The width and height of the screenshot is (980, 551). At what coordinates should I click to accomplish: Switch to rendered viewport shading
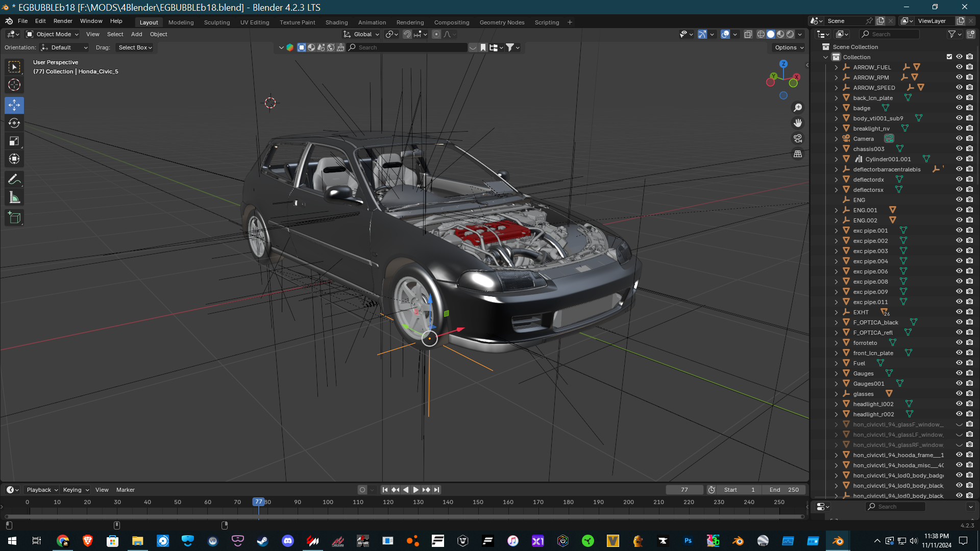(790, 34)
